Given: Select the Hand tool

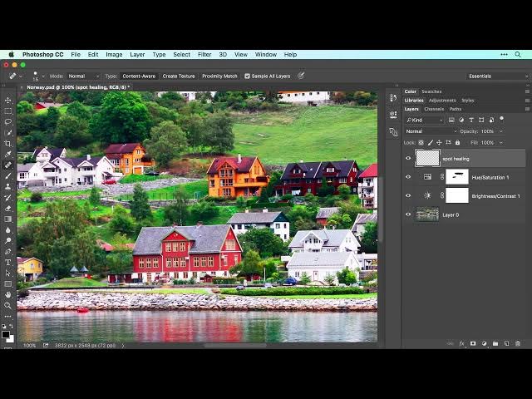Looking at the screenshot, I should 8,294.
